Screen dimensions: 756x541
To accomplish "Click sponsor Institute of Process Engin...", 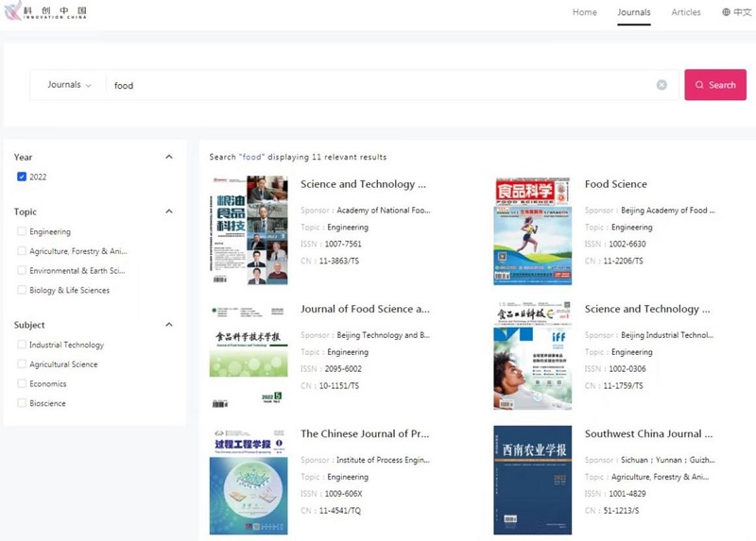I will (383, 460).
